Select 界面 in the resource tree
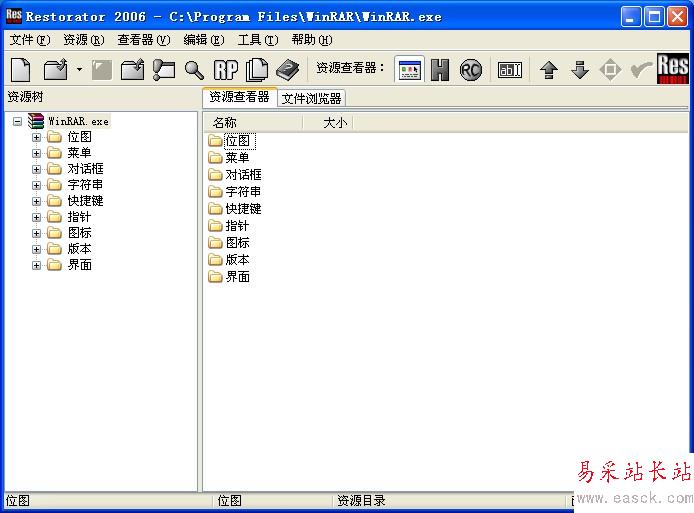 click(x=80, y=265)
